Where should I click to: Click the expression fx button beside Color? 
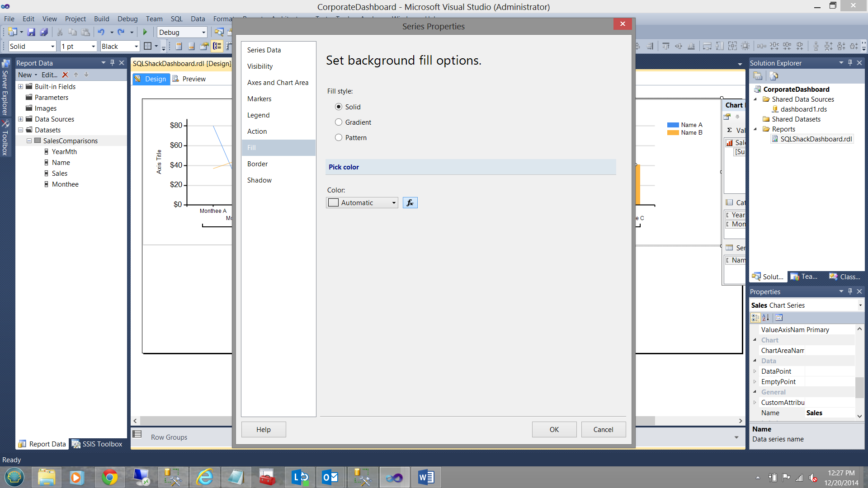coord(410,203)
